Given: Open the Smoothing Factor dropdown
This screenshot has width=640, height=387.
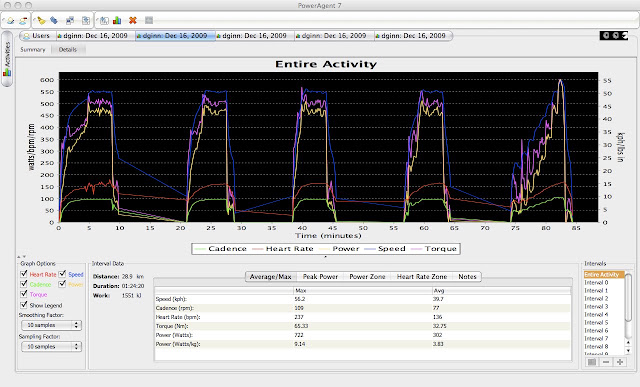Looking at the screenshot, I should point(51,325).
